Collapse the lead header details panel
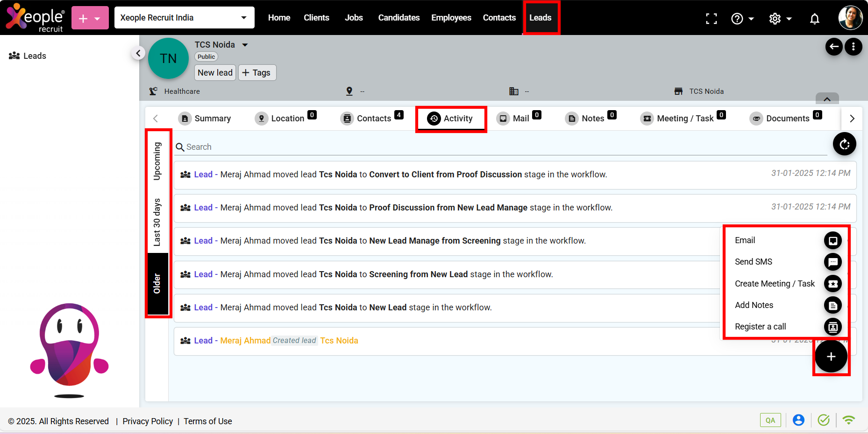This screenshot has width=868, height=434. (x=827, y=98)
